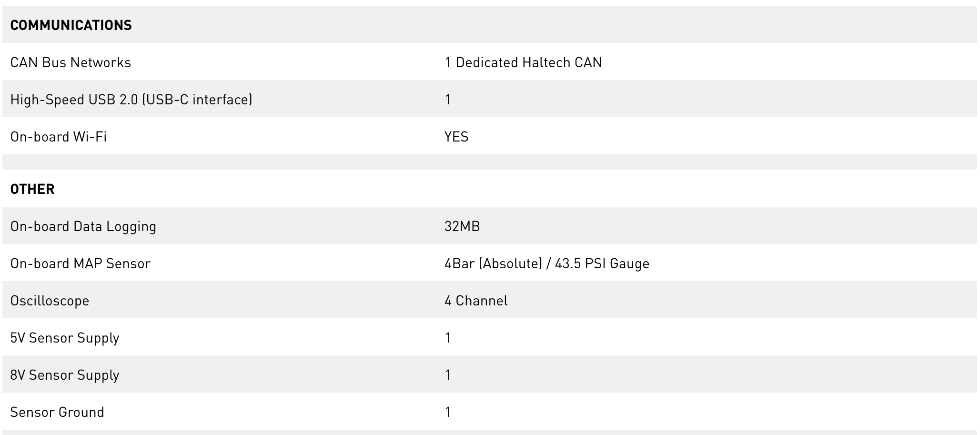980x435 pixels.
Task: Select the '1 Dedicated Haltech CAN' value
Action: 523,62
